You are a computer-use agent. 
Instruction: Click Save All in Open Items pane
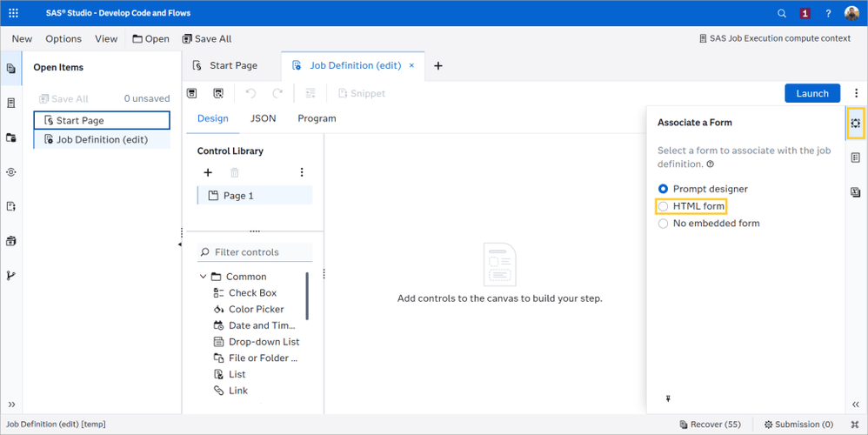click(63, 98)
